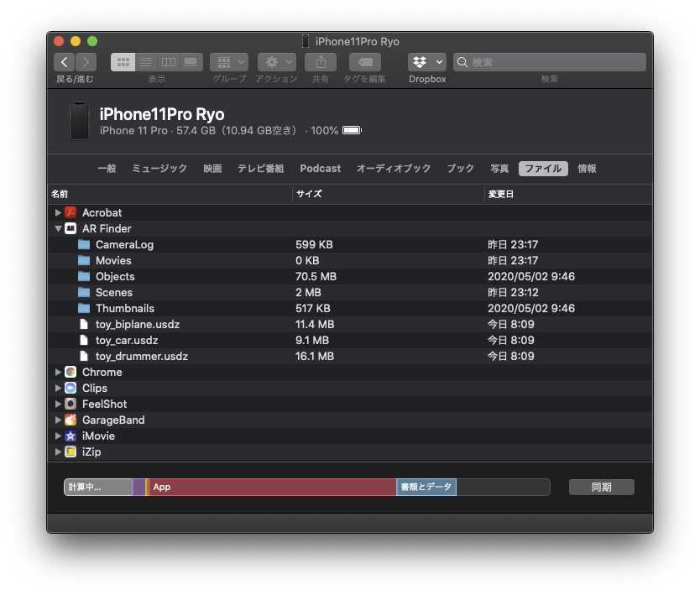Select the Movies folder icon

[x=84, y=260]
